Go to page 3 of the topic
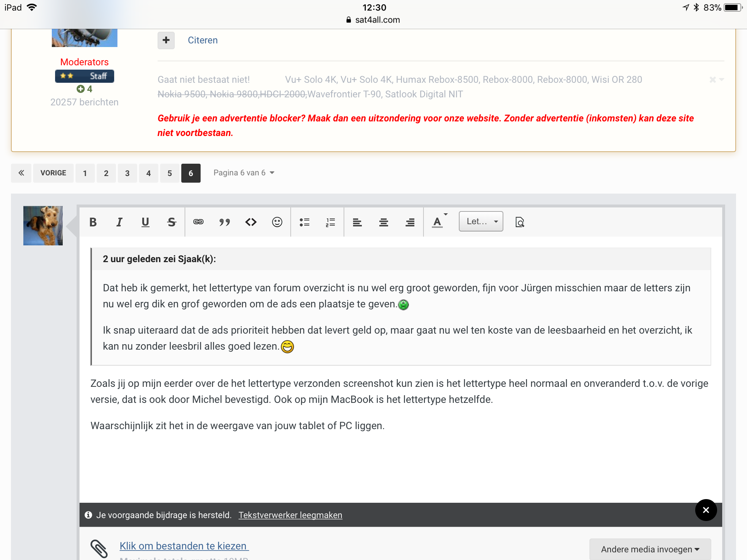The width and height of the screenshot is (747, 560). coord(127,173)
